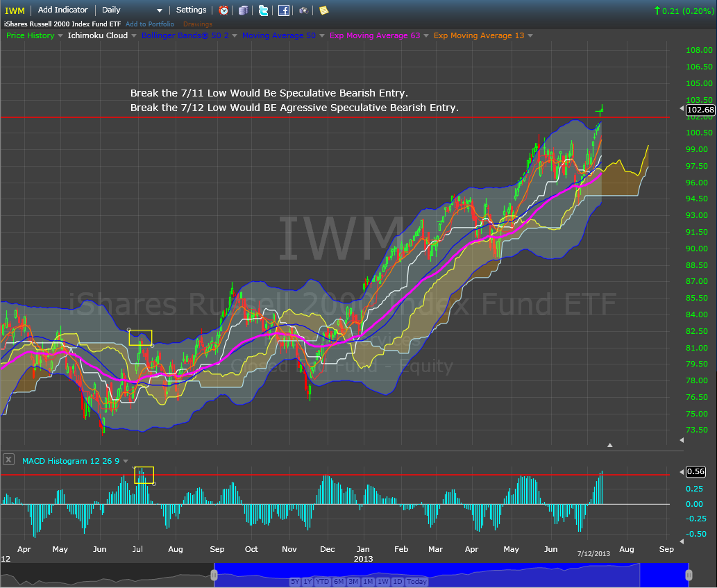717x588 pixels.
Task: Click the 73.50 price axis label
Action: click(697, 430)
